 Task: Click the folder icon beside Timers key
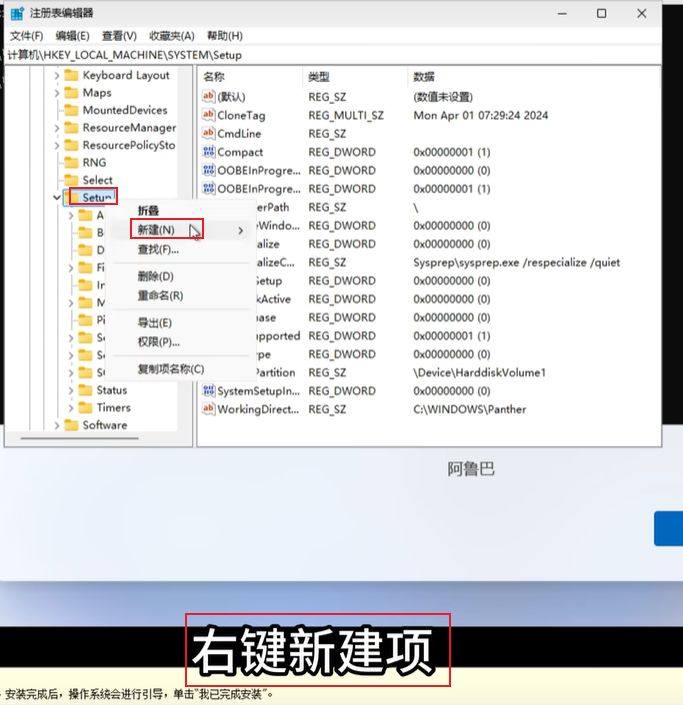(x=85, y=408)
